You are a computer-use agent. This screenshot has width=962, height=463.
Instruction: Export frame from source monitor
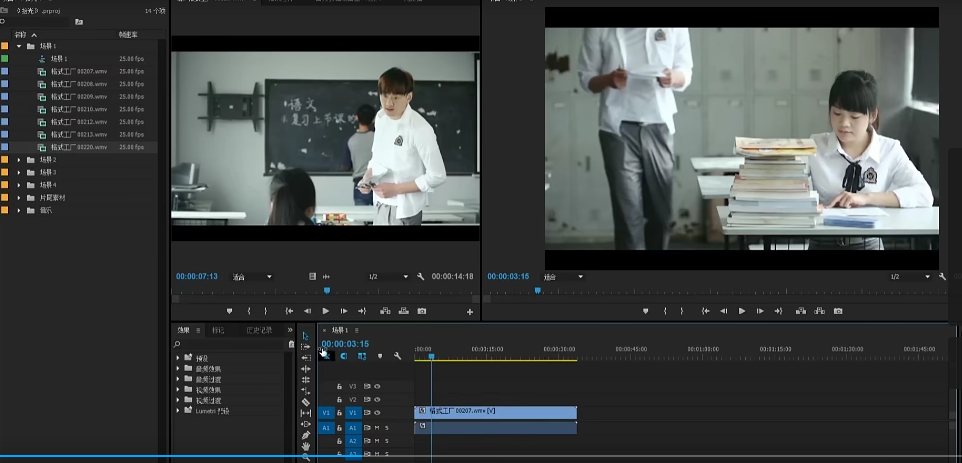421,311
